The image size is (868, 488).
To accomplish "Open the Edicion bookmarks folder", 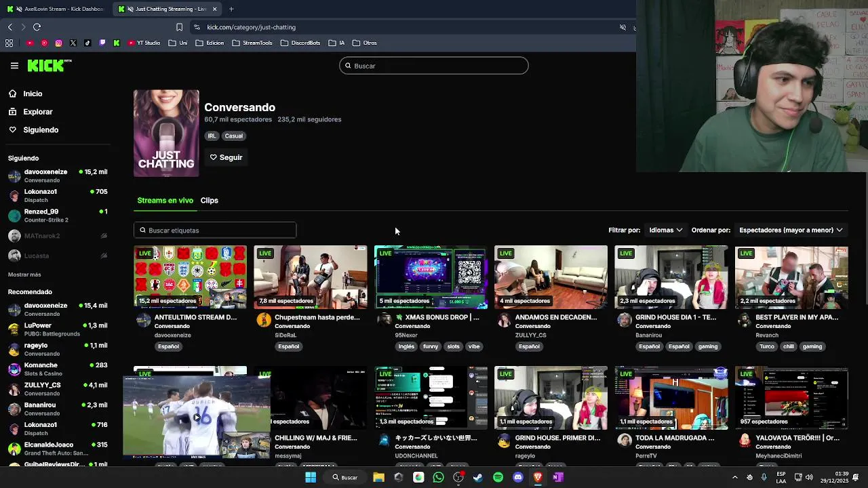I will point(210,43).
